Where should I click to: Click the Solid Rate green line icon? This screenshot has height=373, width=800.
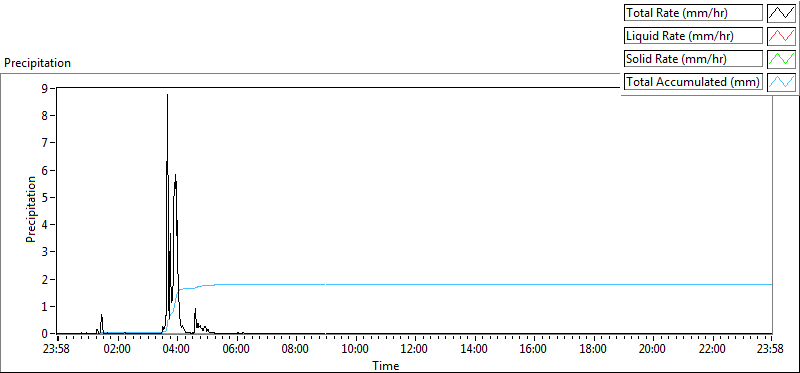781,59
